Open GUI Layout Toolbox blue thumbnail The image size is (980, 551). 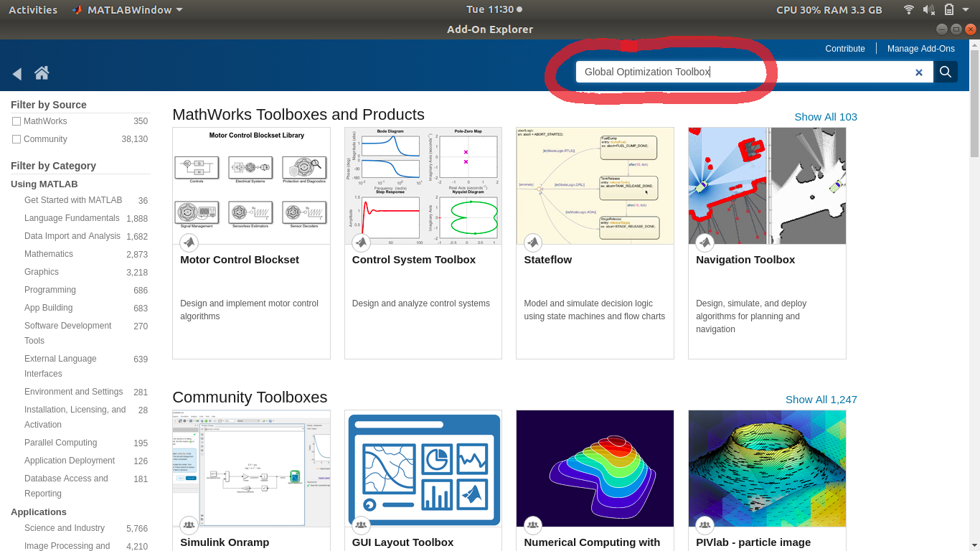point(423,468)
